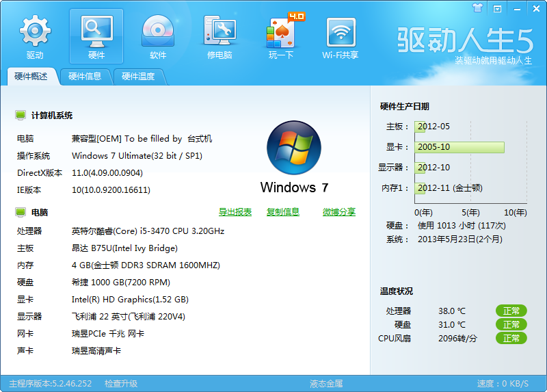Click the 2013年5月23日 system date text

[x=459, y=239]
